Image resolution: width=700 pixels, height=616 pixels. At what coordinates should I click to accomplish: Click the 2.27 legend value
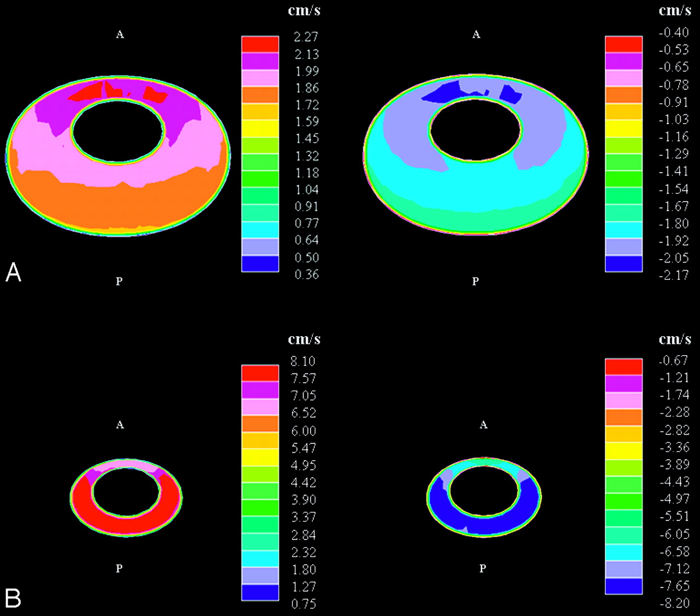coord(306,37)
